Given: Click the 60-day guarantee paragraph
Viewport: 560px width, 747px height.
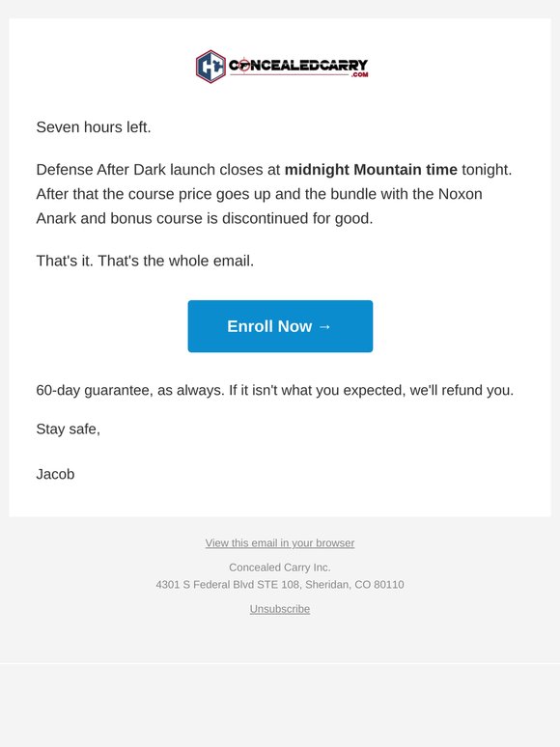Looking at the screenshot, I should tap(275, 390).
